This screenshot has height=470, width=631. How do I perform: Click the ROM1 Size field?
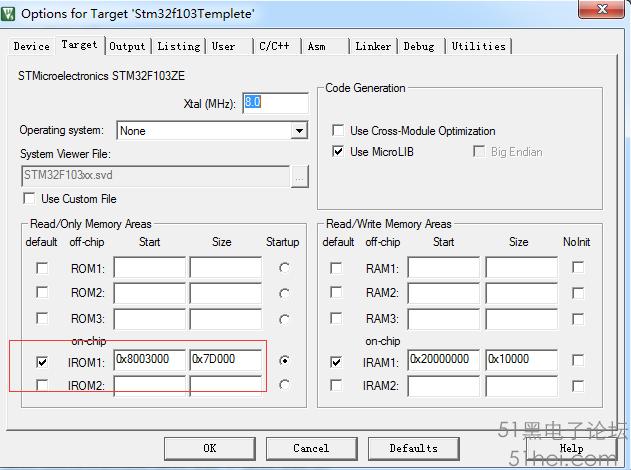[226, 267]
